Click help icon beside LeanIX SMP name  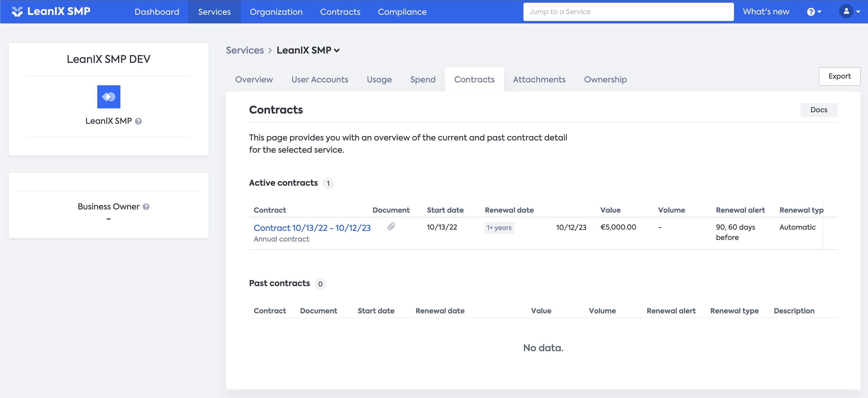[x=138, y=121]
